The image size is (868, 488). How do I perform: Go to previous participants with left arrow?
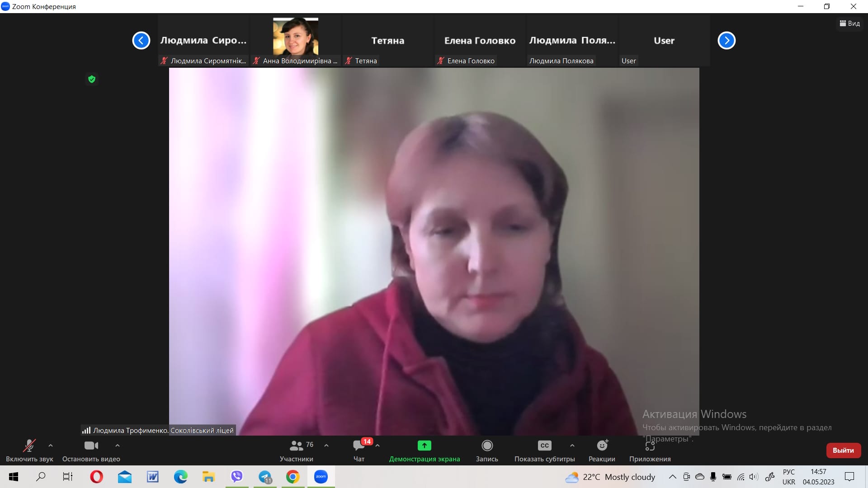click(x=141, y=41)
